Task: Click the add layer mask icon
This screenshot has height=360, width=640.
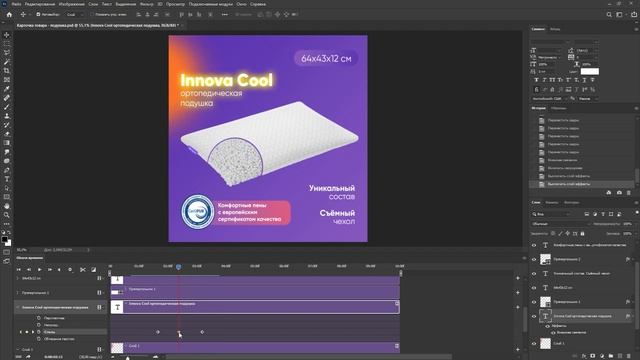Action: point(593,356)
